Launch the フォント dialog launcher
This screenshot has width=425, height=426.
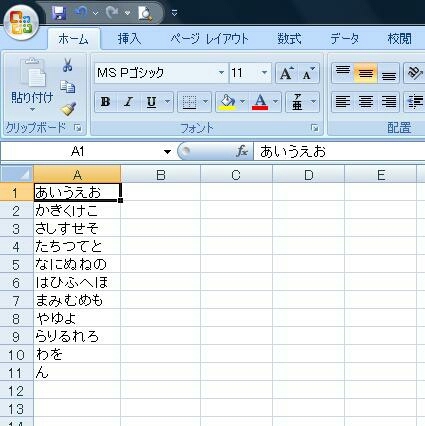[x=314, y=128]
